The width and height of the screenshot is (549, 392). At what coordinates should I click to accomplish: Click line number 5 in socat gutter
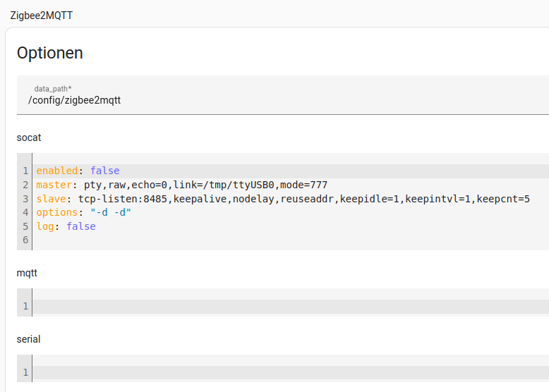coord(25,226)
